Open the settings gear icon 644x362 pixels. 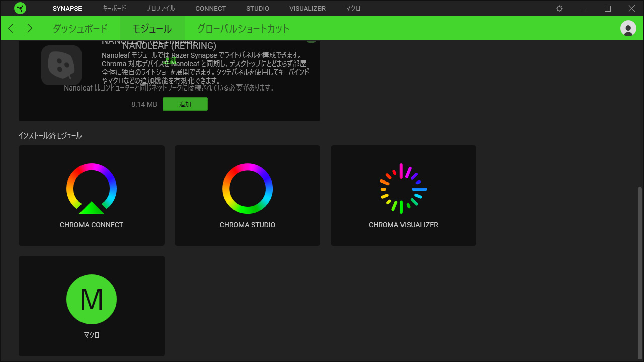[x=559, y=9]
